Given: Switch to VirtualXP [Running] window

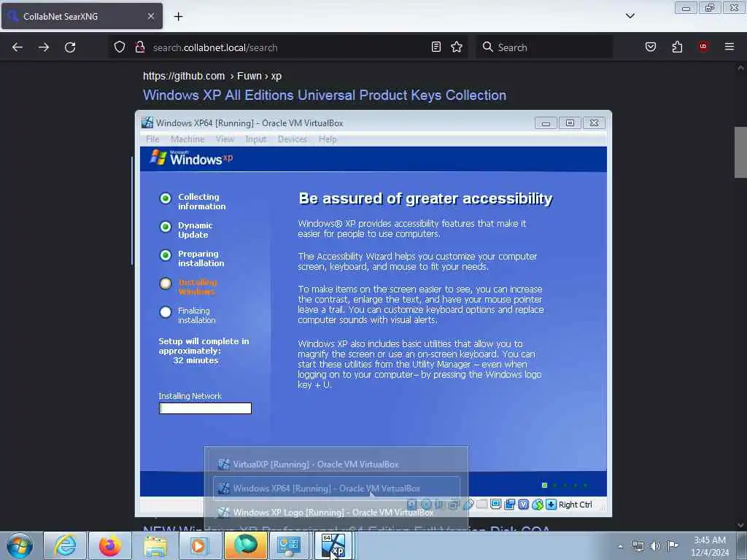Looking at the screenshot, I should click(336, 464).
